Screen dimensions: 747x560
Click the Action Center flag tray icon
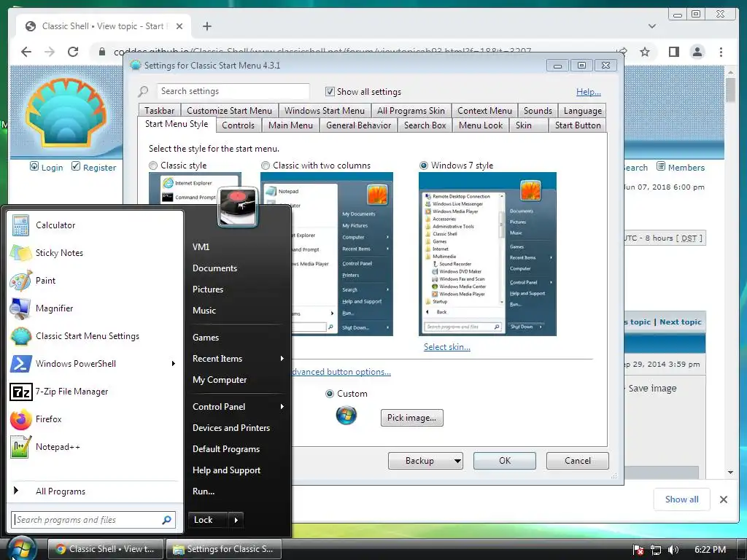638,550
